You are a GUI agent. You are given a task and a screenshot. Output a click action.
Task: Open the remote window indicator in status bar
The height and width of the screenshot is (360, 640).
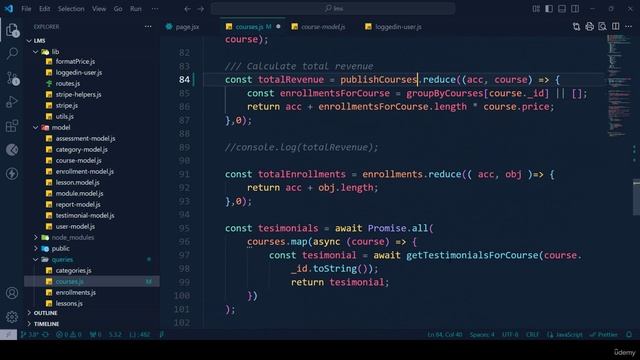click(x=8, y=334)
